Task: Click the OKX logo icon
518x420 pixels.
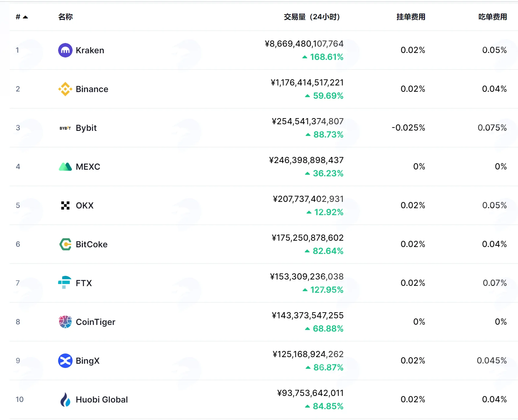Action: tap(65, 205)
